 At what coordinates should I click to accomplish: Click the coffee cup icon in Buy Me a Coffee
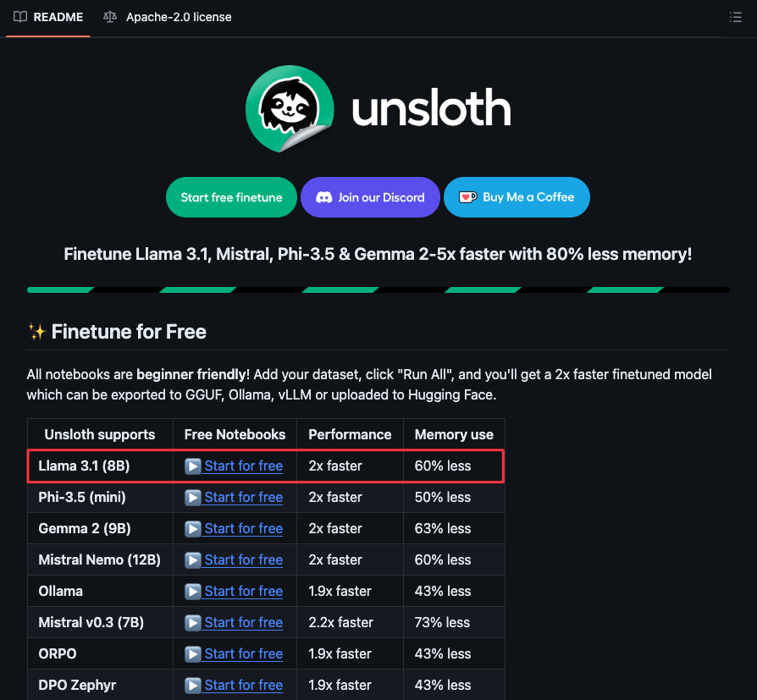pos(467,197)
